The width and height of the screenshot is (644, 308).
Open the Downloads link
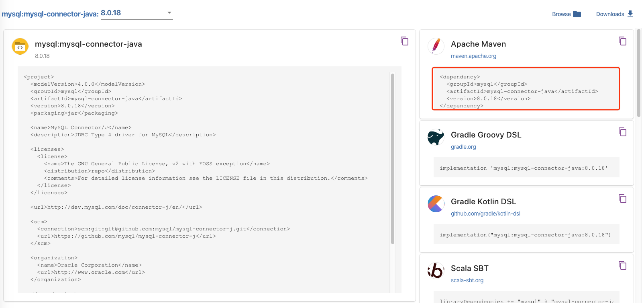(x=610, y=14)
